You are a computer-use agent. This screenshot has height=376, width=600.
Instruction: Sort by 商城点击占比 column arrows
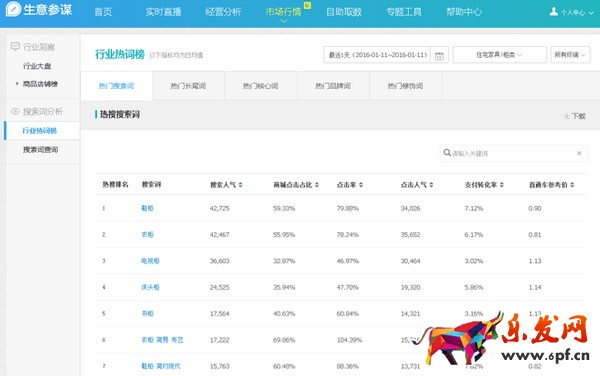(316, 185)
